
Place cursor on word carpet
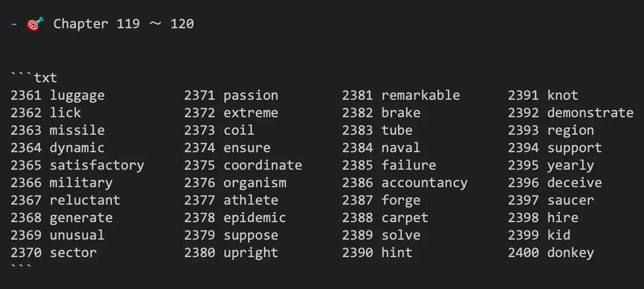point(405,218)
